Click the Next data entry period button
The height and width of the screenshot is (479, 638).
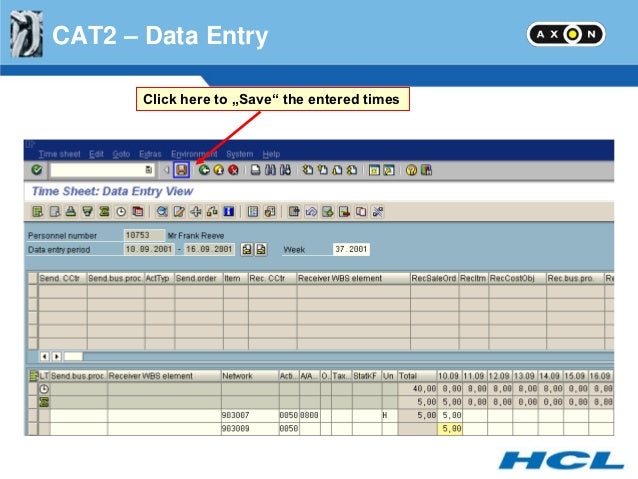261,249
